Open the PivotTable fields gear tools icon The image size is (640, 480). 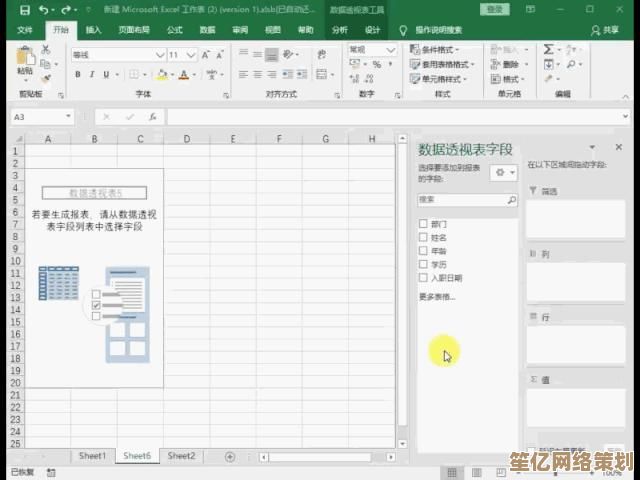(x=502, y=172)
